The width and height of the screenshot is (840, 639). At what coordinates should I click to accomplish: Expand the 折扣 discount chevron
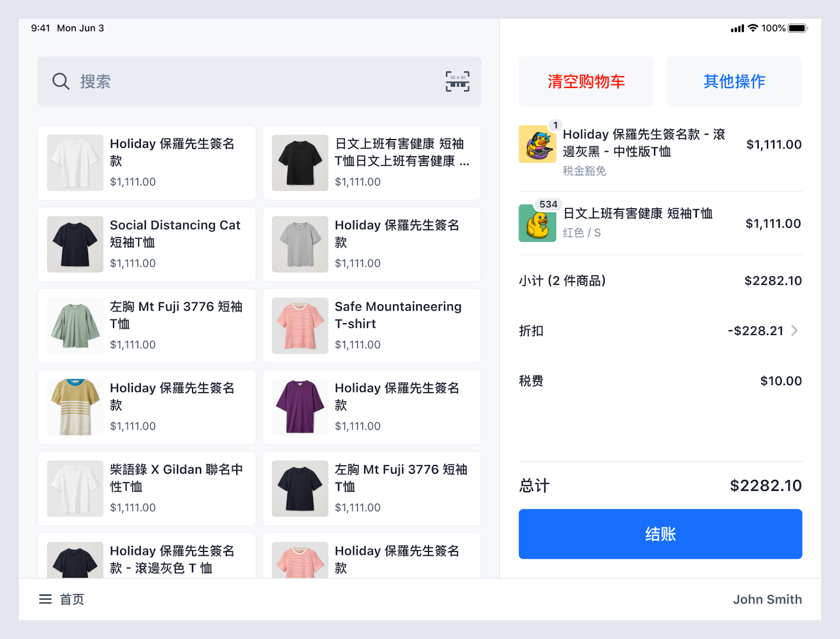tap(794, 331)
